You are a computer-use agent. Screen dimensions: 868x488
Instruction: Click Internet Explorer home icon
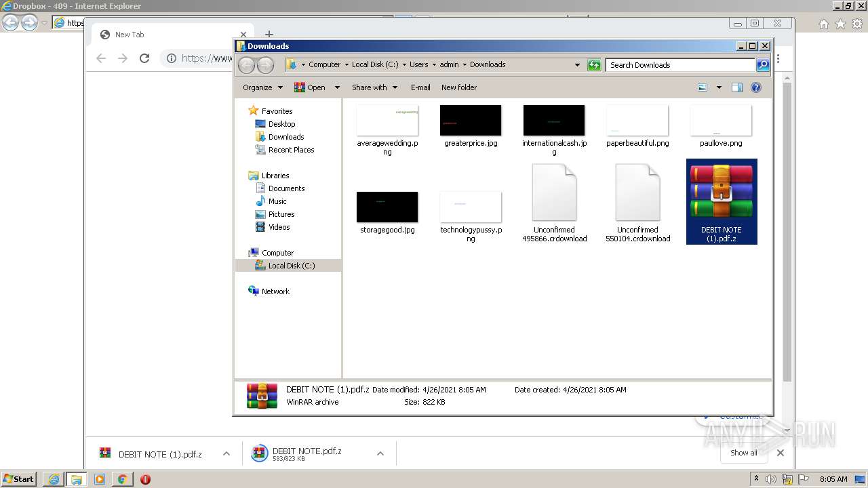coord(824,24)
